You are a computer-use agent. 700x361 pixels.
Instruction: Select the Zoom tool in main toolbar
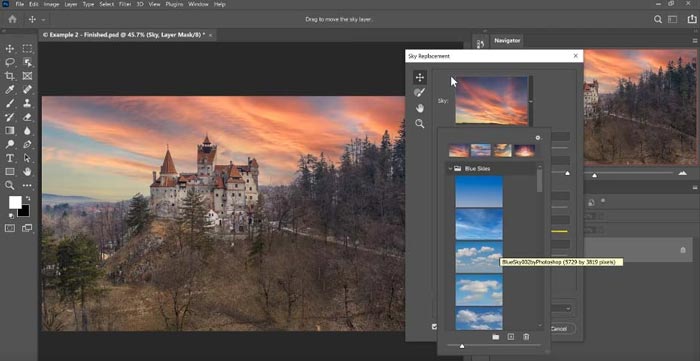point(10,185)
